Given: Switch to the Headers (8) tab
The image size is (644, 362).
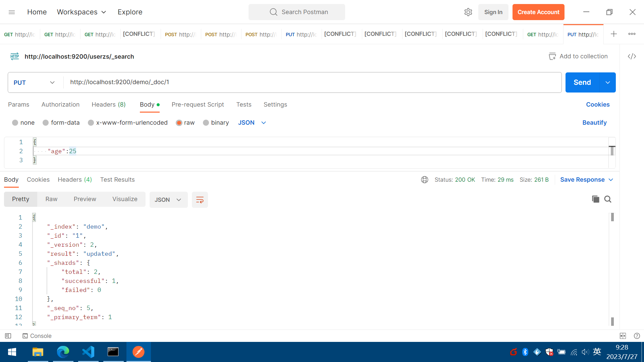Looking at the screenshot, I should pos(108,105).
